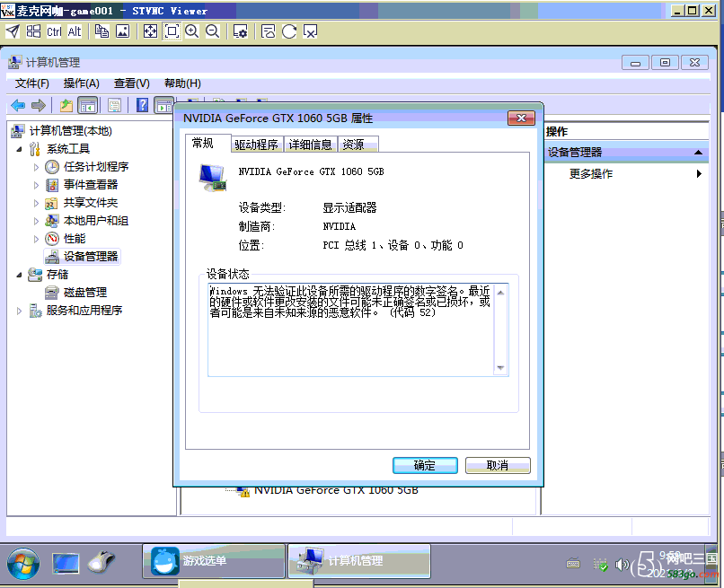This screenshot has width=724, height=588.
Task: Expand the 本地用户和组 node
Action: tap(36, 221)
